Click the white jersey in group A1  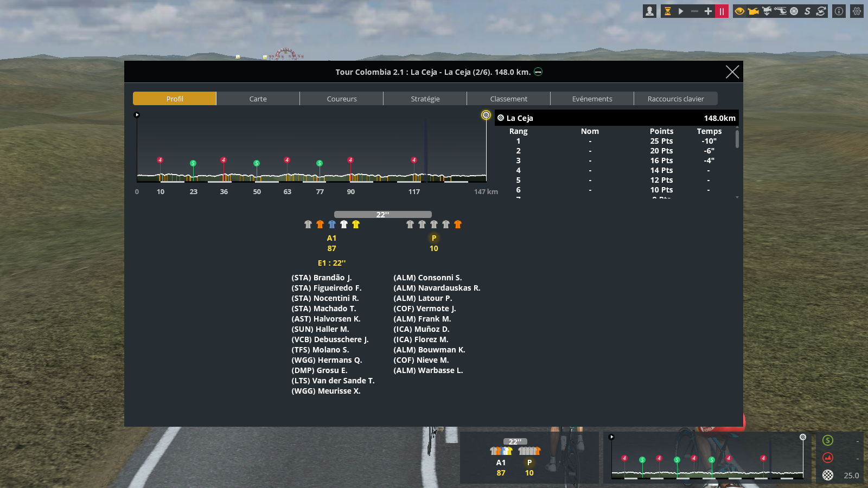344,224
